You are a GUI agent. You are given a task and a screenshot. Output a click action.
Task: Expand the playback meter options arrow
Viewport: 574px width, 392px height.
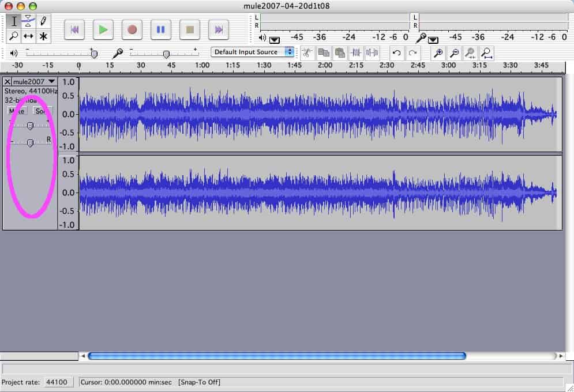[275, 40]
